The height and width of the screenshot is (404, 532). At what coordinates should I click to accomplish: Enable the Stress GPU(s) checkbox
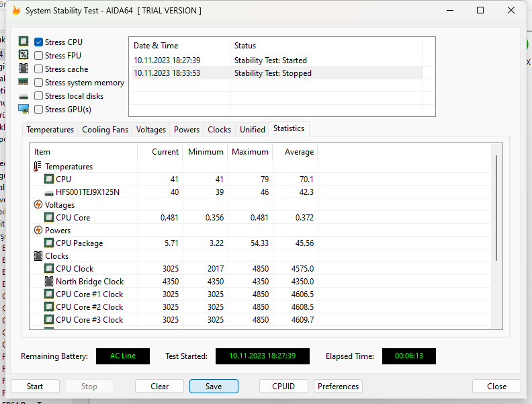pyautogui.click(x=38, y=110)
